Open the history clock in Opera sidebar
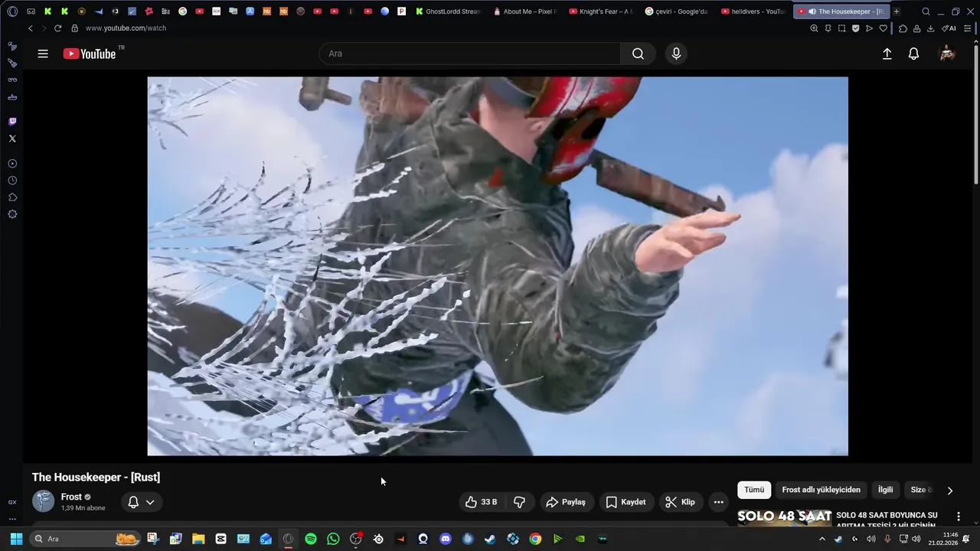The height and width of the screenshot is (551, 980). 12,181
